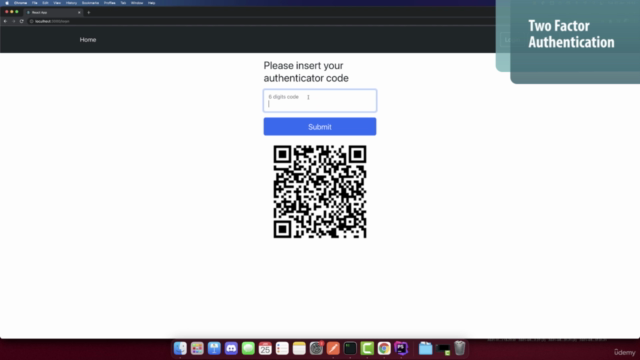Viewport: 640px width, 360px height.
Task: Open Notes from the dock
Action: pos(299,348)
